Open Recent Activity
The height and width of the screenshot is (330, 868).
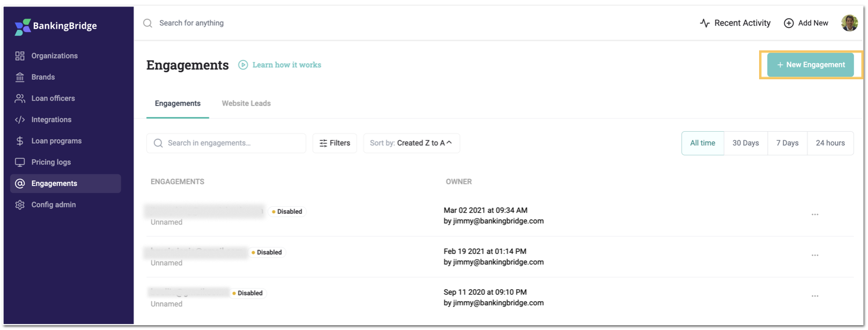735,23
